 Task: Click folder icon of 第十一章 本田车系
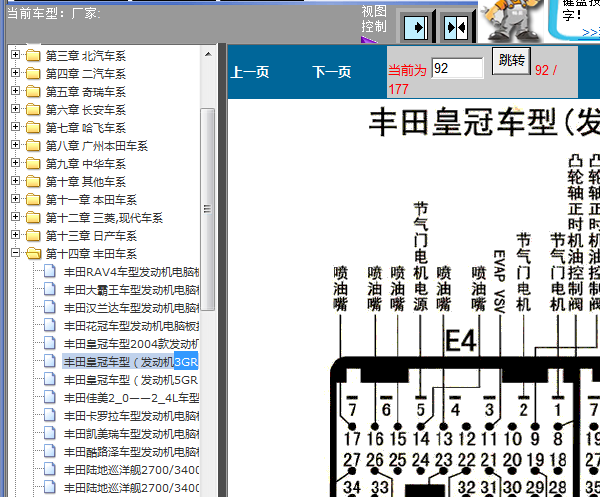pyautogui.click(x=33, y=199)
